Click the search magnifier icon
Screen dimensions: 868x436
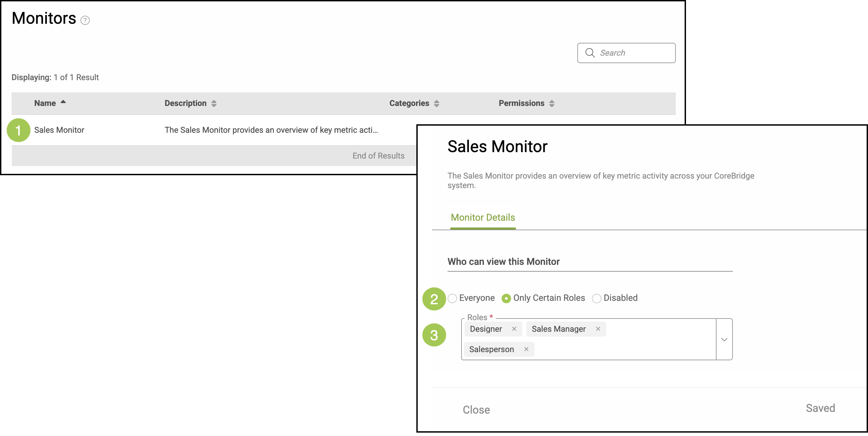coord(590,53)
